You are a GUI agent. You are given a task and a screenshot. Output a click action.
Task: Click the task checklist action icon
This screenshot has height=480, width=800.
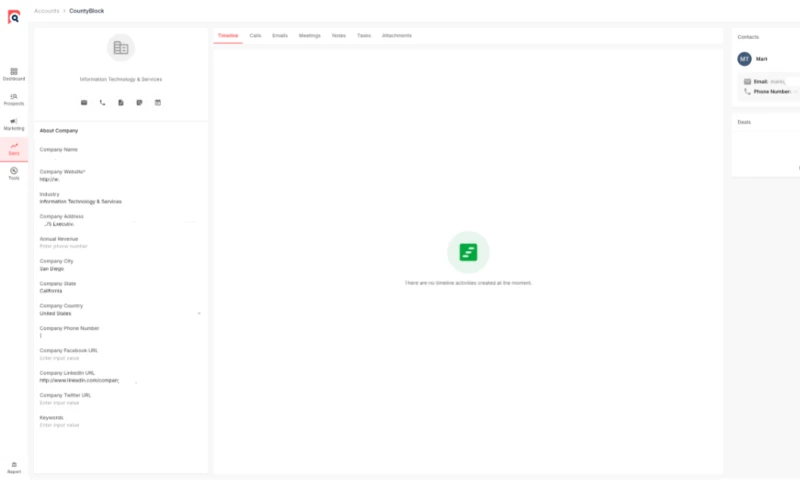[139, 103]
